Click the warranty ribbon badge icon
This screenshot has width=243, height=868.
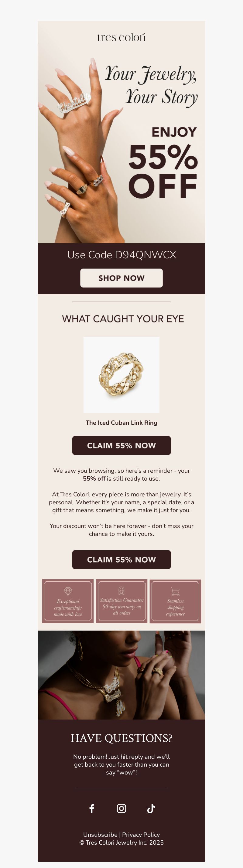point(121,591)
